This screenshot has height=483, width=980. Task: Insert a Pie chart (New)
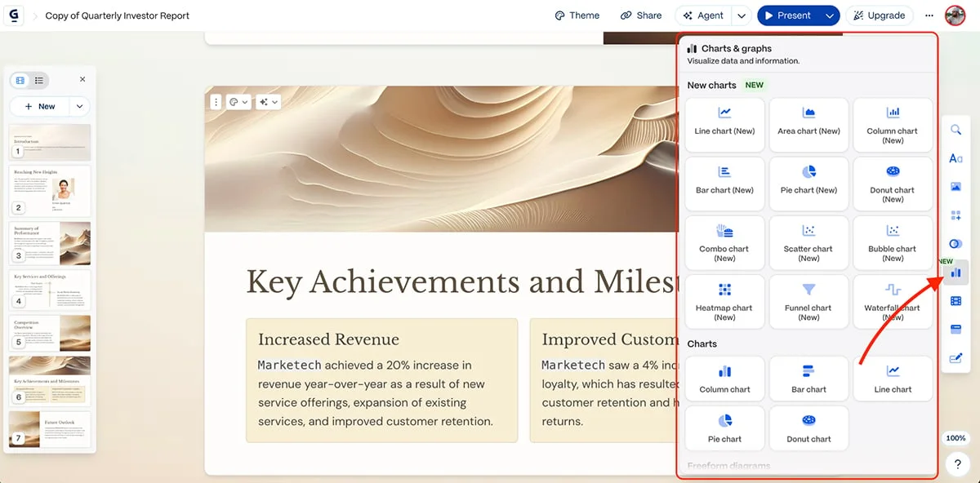(x=808, y=184)
